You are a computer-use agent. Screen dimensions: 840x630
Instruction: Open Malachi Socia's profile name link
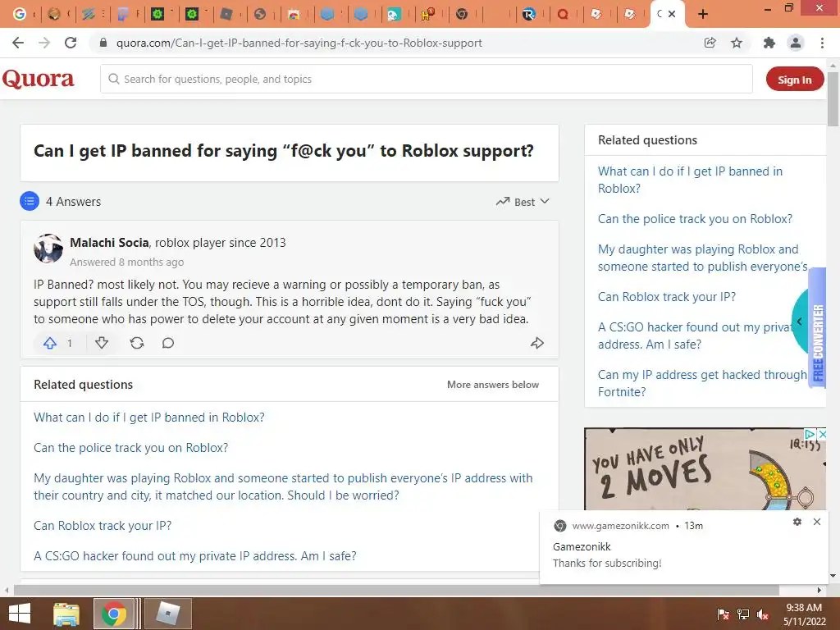109,243
